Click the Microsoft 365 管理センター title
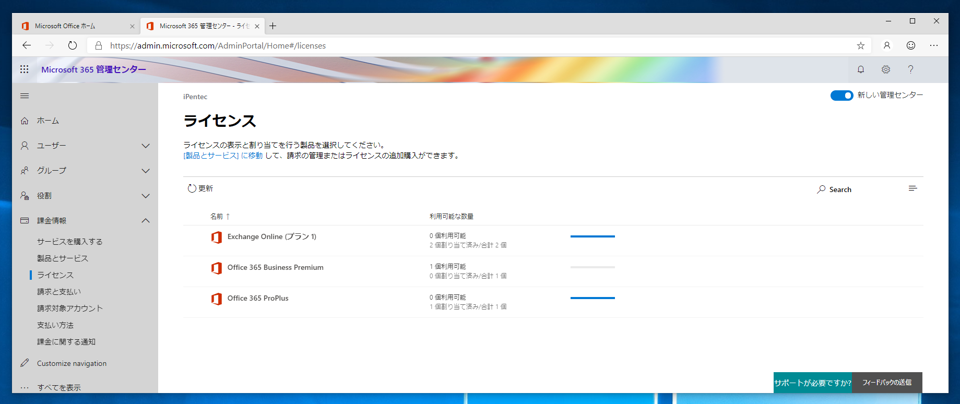 point(94,69)
